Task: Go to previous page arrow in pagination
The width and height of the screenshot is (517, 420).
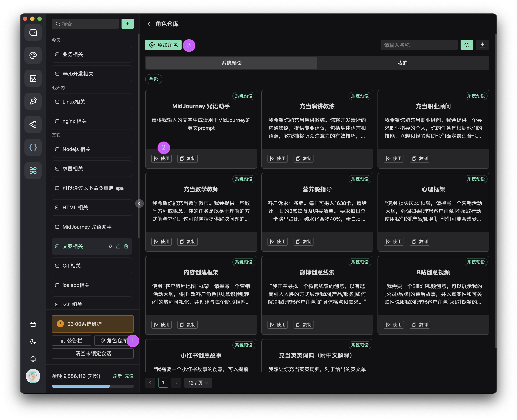Action: coord(150,382)
